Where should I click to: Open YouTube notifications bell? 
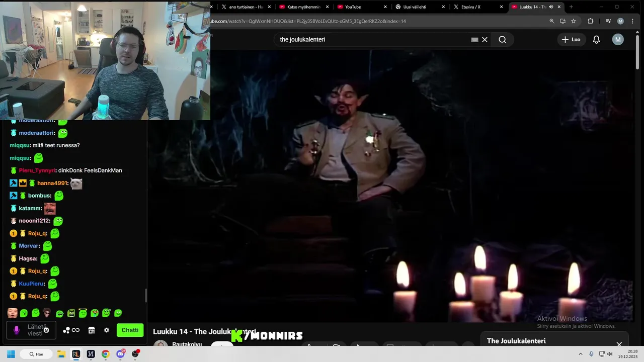tap(596, 40)
